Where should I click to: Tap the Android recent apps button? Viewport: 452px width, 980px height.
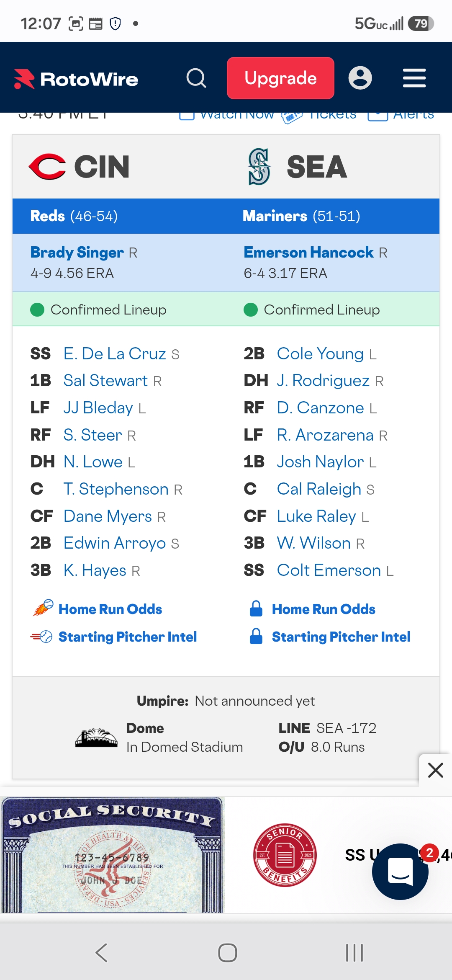point(354,953)
